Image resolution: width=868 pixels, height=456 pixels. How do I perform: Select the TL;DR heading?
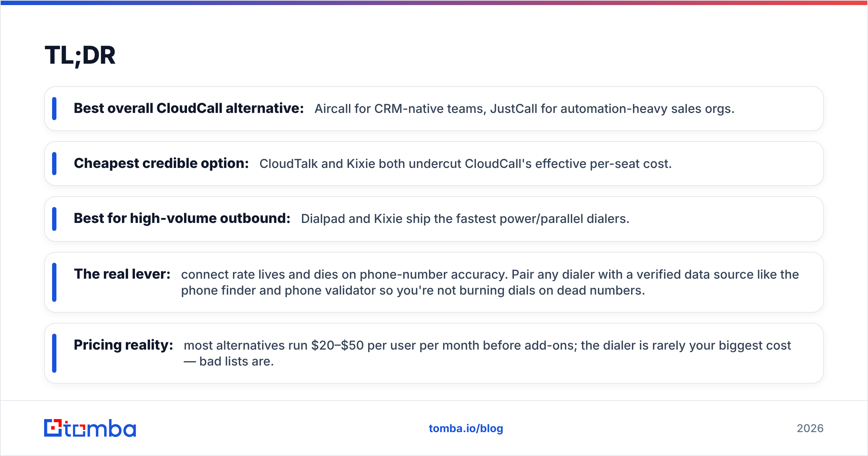tap(80, 55)
